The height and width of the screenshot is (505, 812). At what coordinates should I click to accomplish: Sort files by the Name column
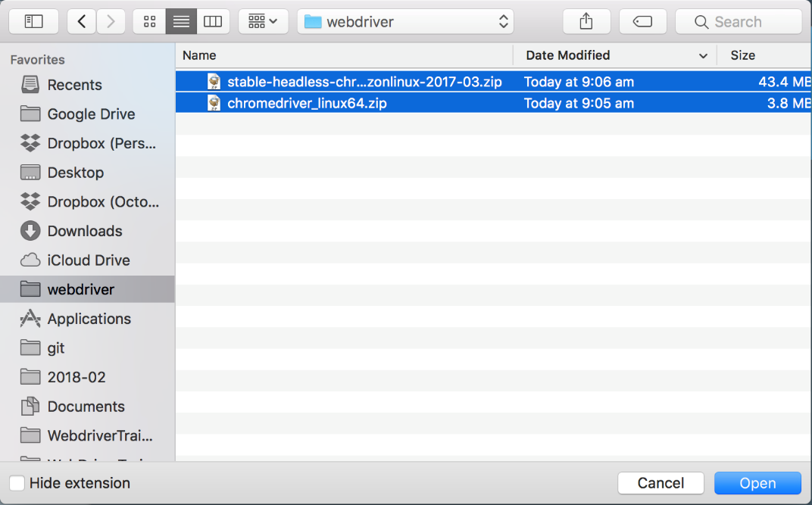(x=345, y=55)
